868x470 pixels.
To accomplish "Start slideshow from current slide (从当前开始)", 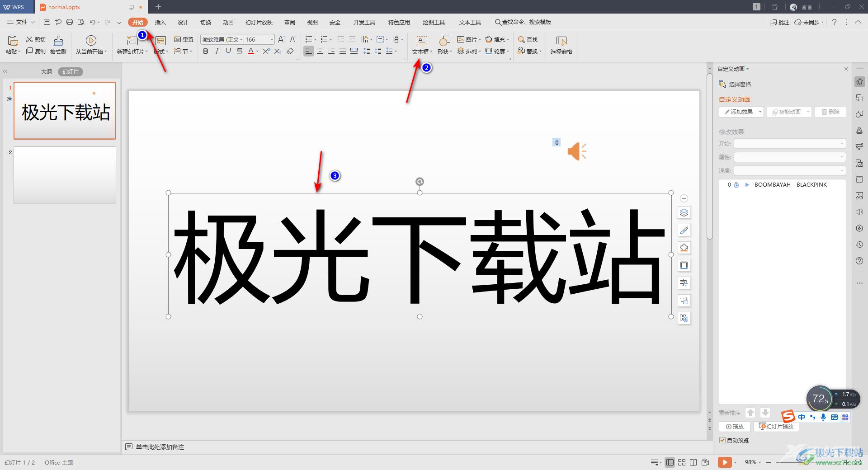I will coord(91,45).
